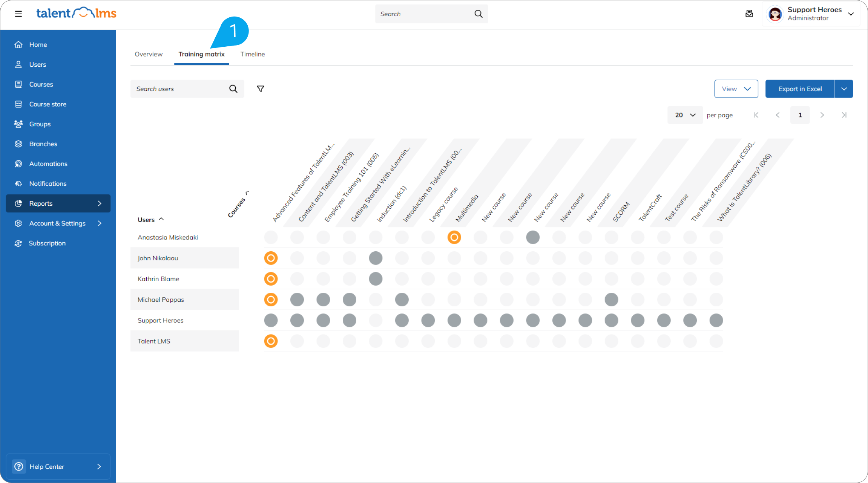Click the Search users magnifier icon
This screenshot has width=868, height=483.
pyautogui.click(x=233, y=89)
